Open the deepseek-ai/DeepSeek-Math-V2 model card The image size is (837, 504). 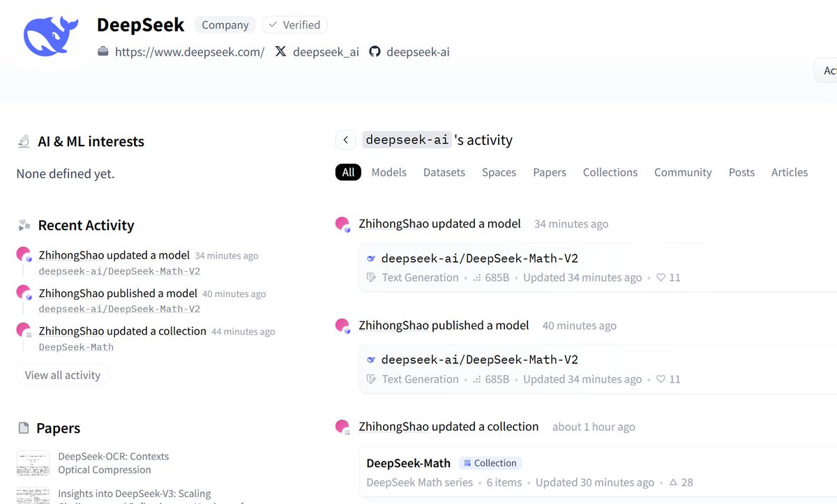point(481,258)
